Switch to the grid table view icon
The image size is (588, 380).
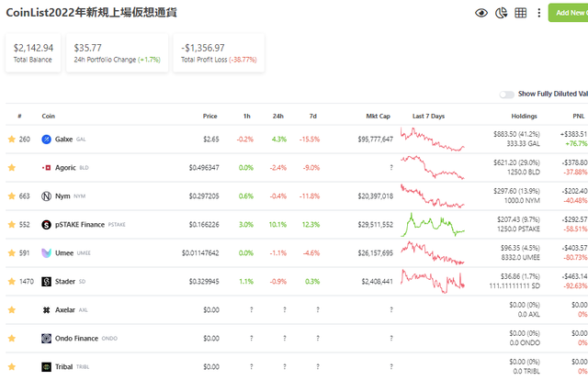521,13
